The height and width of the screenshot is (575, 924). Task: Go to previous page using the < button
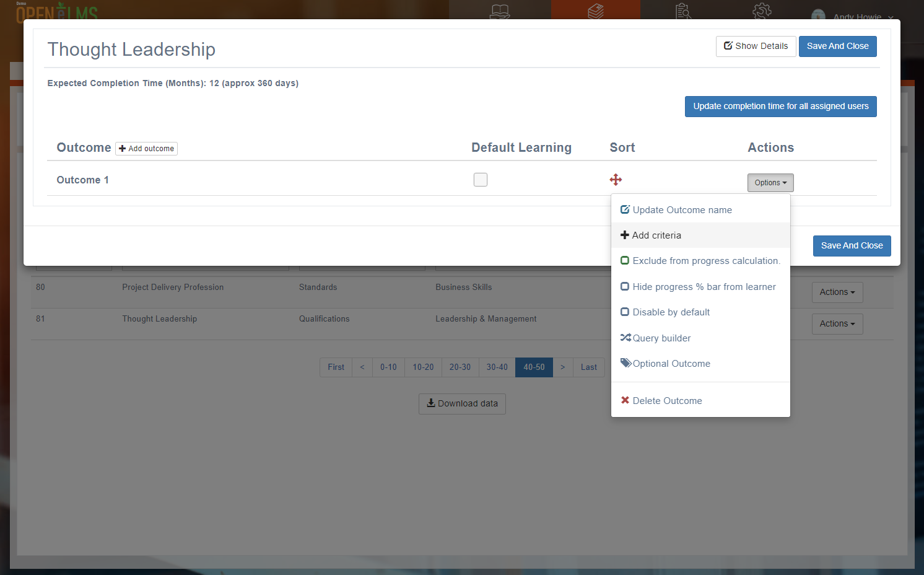(x=362, y=367)
